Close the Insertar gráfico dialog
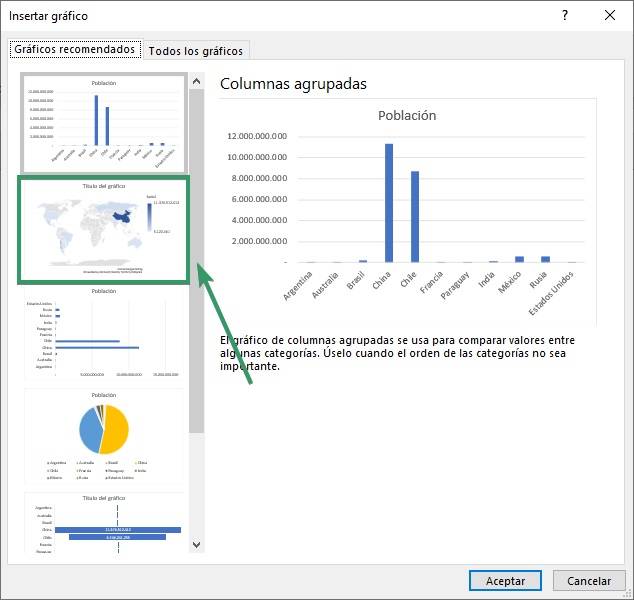This screenshot has width=634, height=600. pos(610,15)
